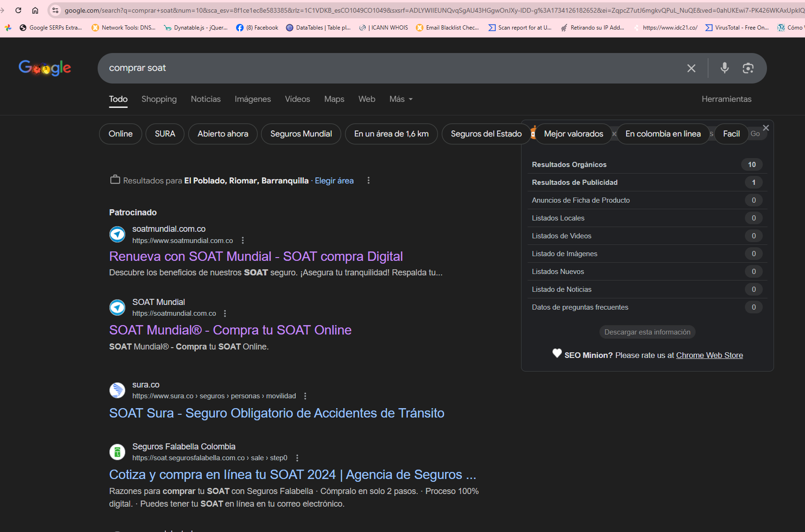Screen dimensions: 805x532
Task: Open the Chrome Web Store link
Action: 709,356
